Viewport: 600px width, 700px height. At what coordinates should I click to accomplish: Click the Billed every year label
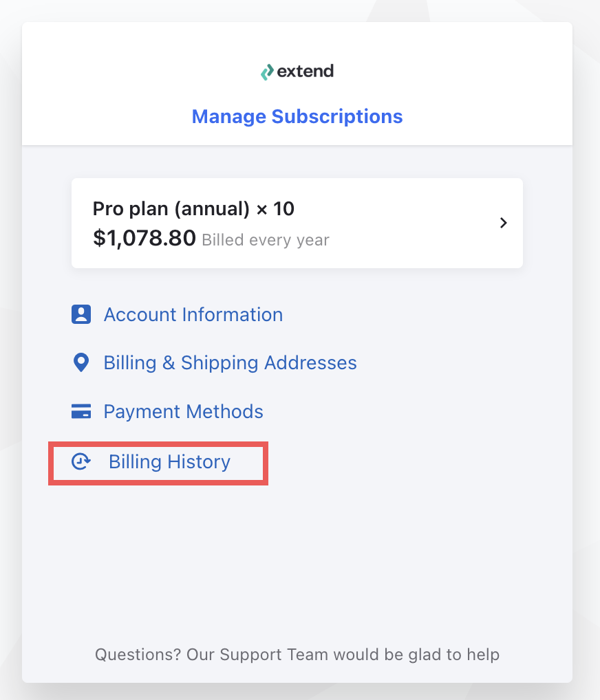click(x=266, y=240)
